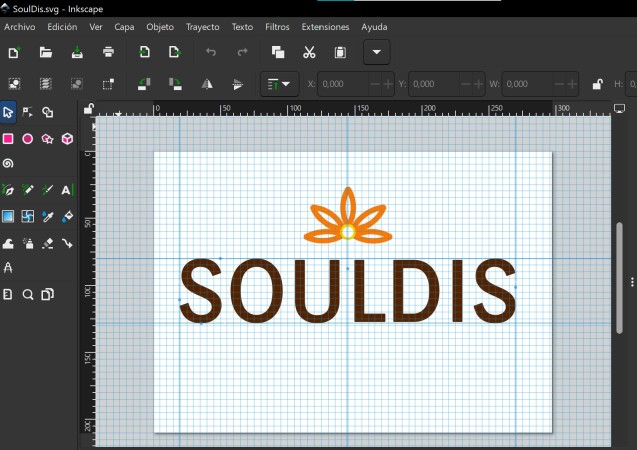Toggle the display mode monitor icon

click(x=620, y=108)
